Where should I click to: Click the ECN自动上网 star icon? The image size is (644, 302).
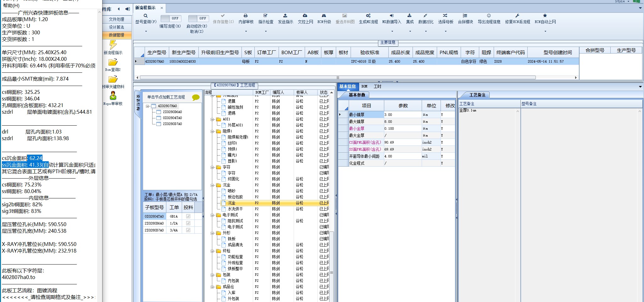click(x=545, y=16)
